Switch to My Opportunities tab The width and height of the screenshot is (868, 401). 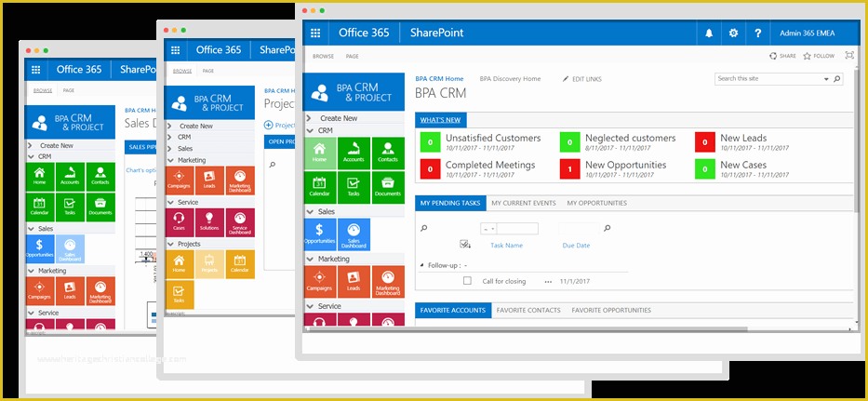click(x=596, y=203)
